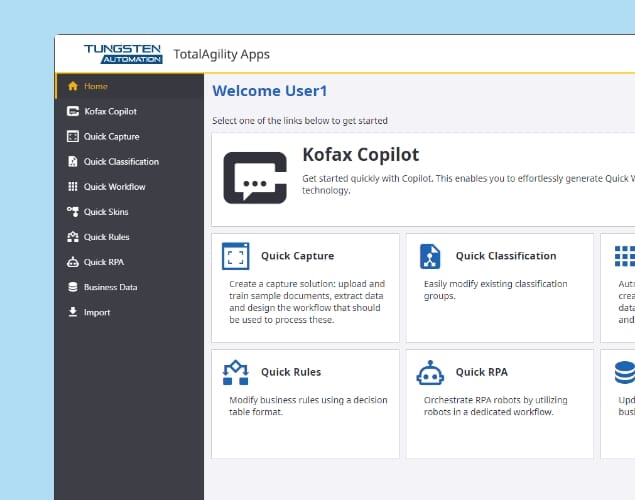The image size is (635, 500).
Task: Go to Quick Workflow in the sidebar
Action: [129, 187]
